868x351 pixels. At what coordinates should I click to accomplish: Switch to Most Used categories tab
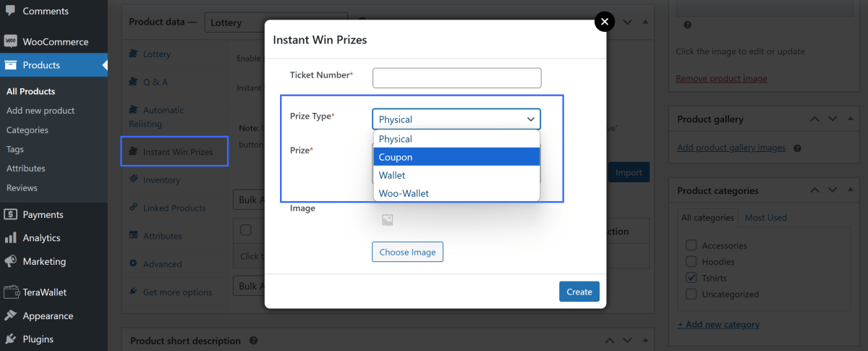[765, 217]
